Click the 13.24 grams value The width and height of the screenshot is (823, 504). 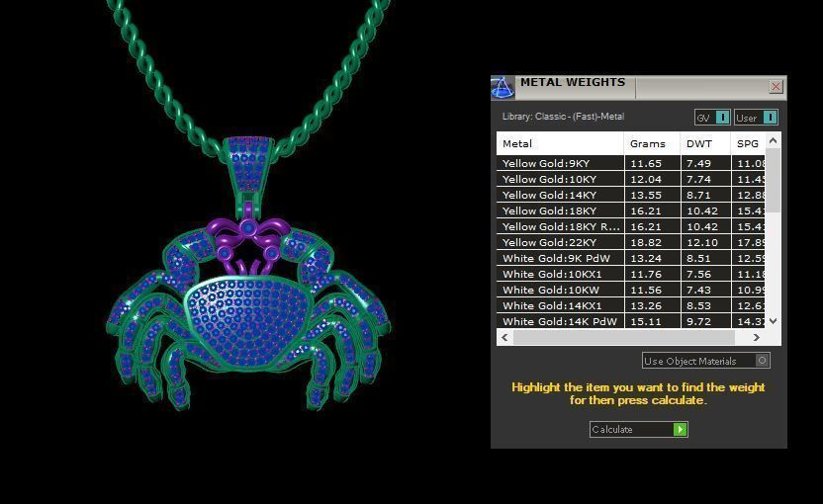click(646, 258)
